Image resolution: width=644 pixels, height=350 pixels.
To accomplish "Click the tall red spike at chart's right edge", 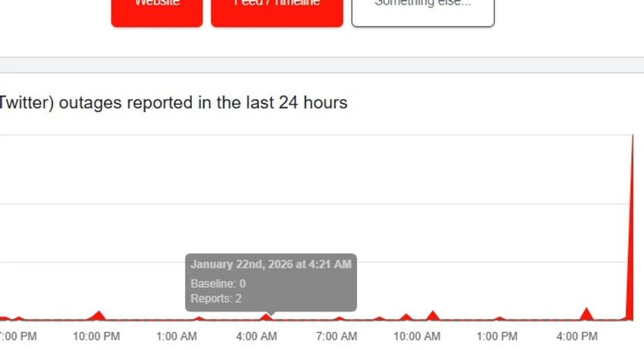I will pyautogui.click(x=633, y=227).
